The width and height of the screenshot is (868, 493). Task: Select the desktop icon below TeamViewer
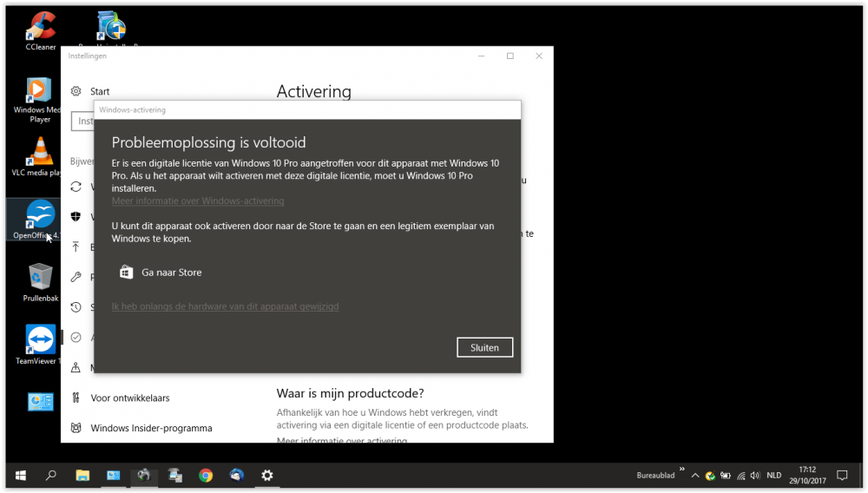(x=41, y=402)
